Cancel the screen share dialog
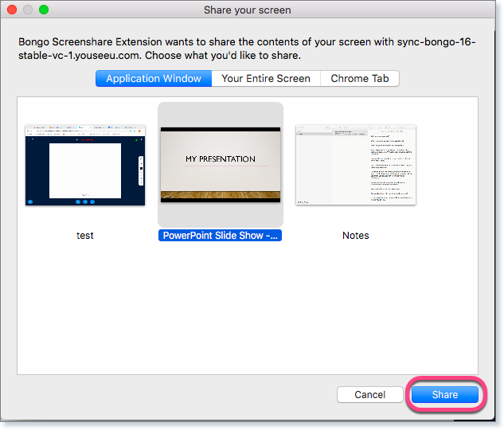 (x=369, y=395)
